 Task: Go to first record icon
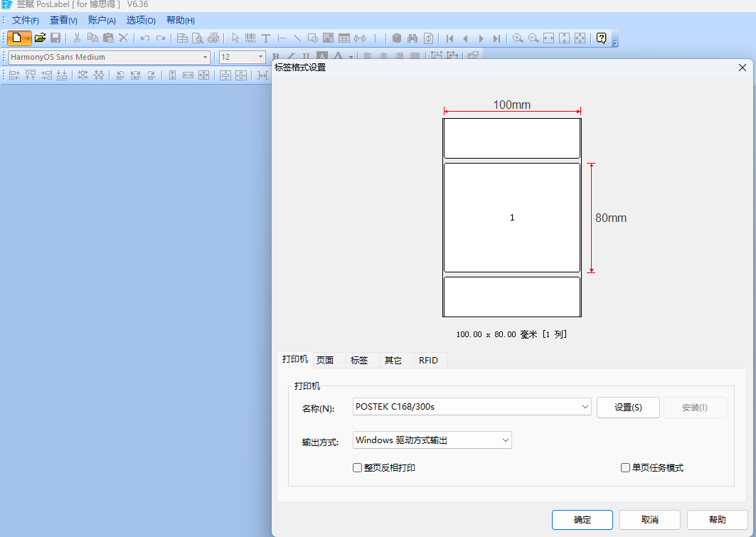coord(450,38)
